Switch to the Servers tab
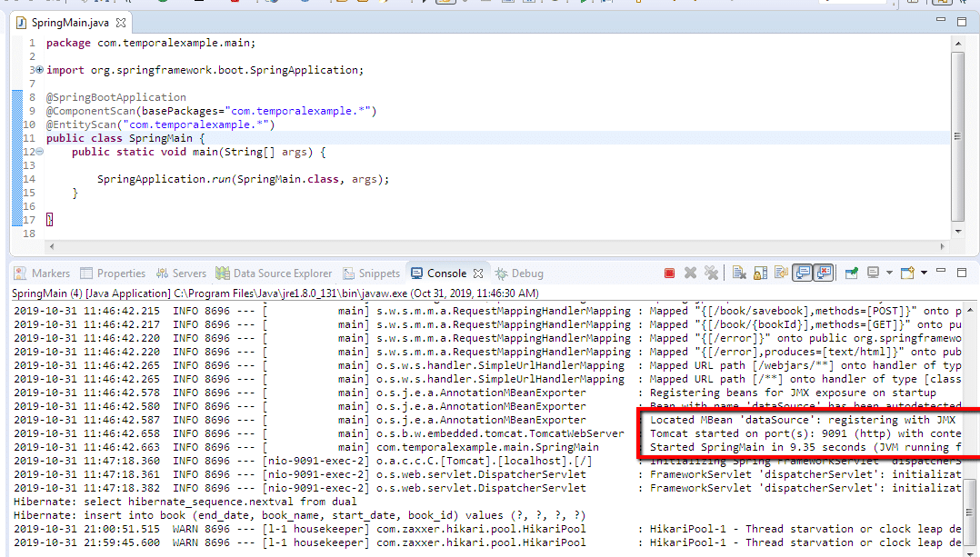 [181, 274]
